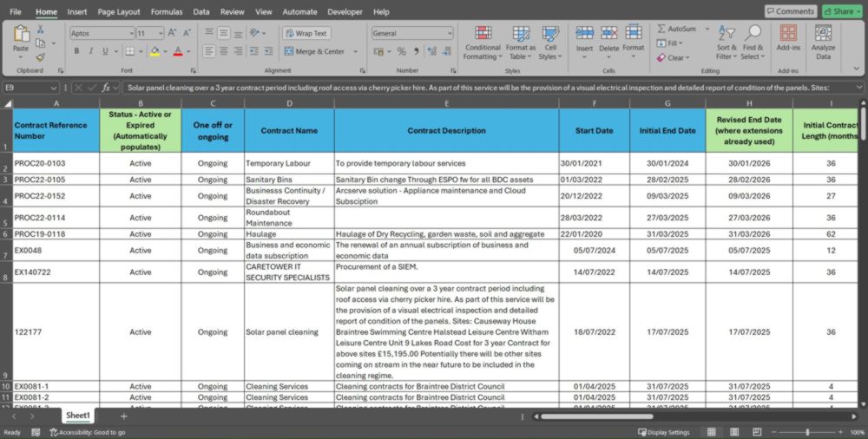This screenshot has height=439, width=868.
Task: Apply the red font color
Action: tap(178, 51)
